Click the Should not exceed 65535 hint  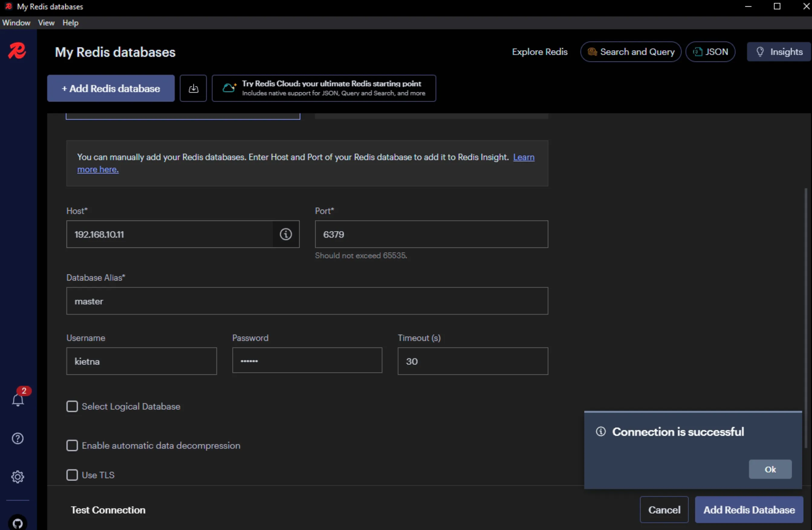pyautogui.click(x=361, y=255)
